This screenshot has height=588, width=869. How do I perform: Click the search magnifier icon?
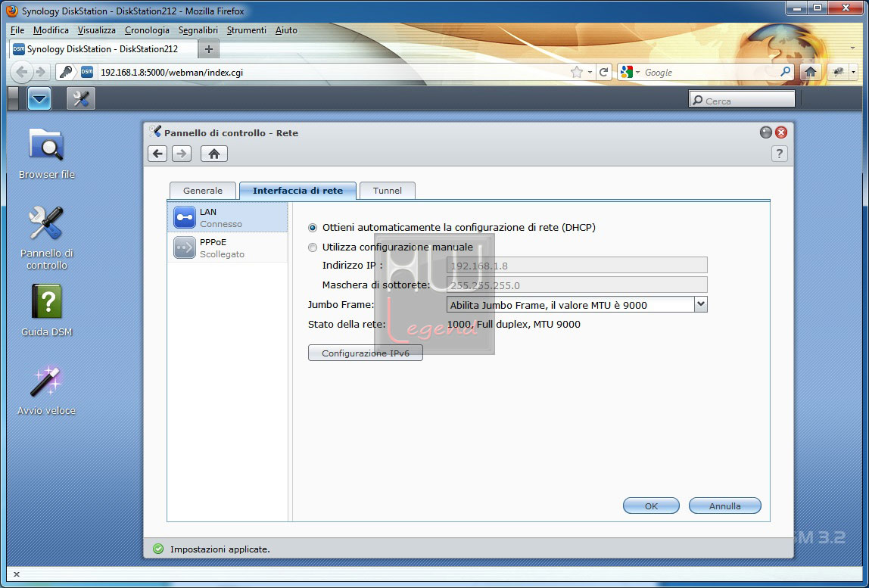tap(785, 72)
